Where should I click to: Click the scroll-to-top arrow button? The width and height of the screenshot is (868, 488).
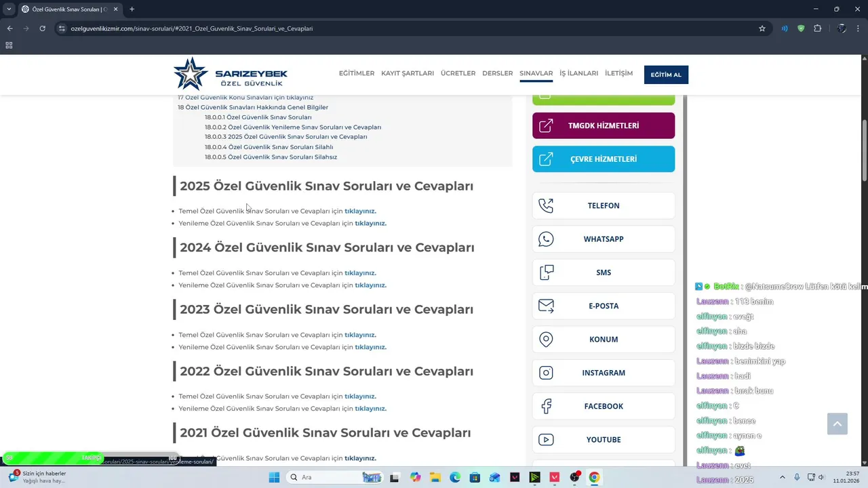click(837, 424)
